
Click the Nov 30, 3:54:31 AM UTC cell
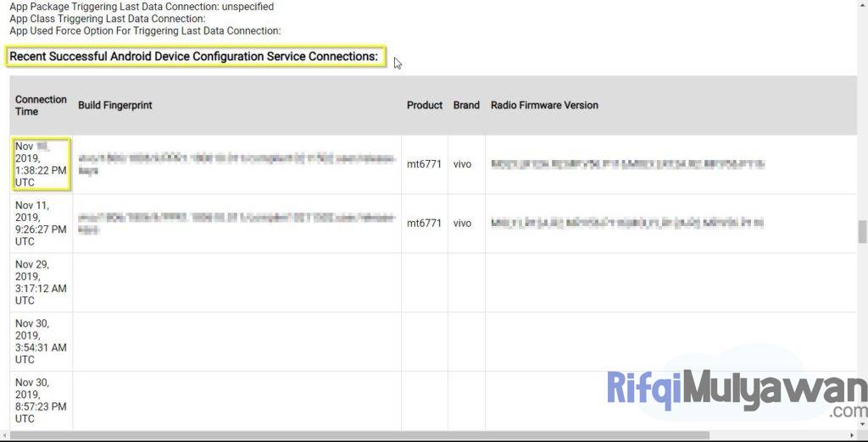(41, 341)
